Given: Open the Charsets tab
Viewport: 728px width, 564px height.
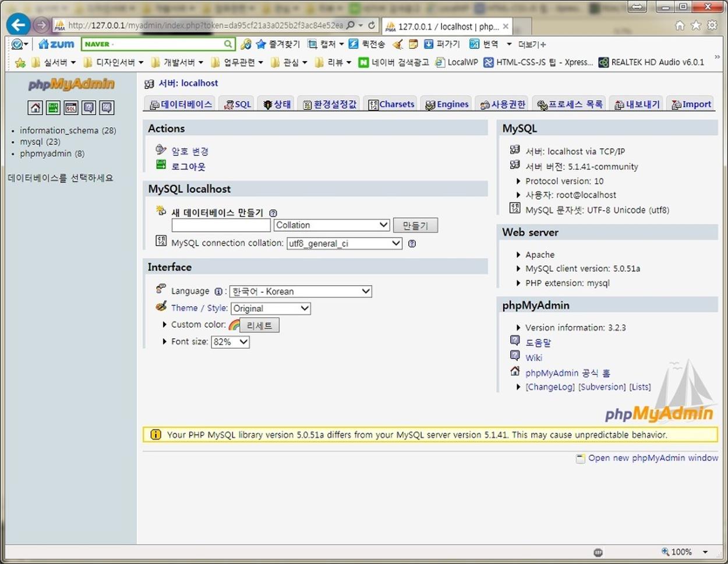Looking at the screenshot, I should [x=391, y=104].
